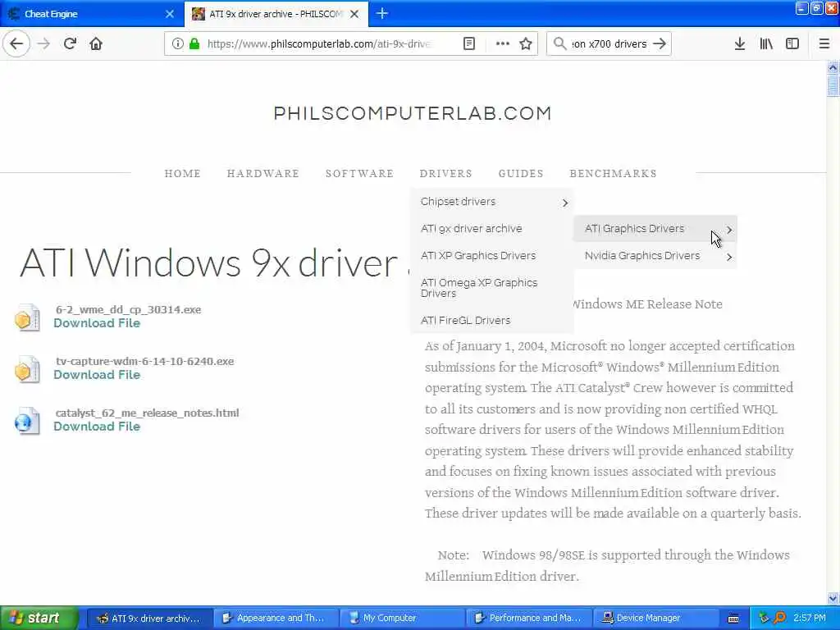The height and width of the screenshot is (630, 840).
Task: Click the green system tray icon
Action: (764, 619)
